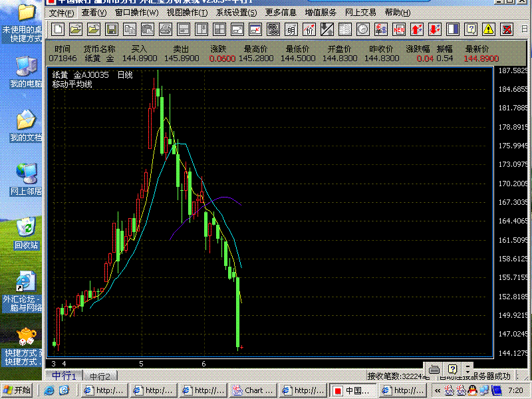Click the QQ penguin tray icon
532x399 pixels.
coord(472,390)
